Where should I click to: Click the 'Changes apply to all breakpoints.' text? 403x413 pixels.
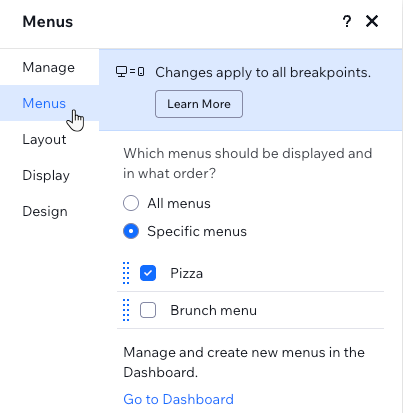tap(263, 72)
